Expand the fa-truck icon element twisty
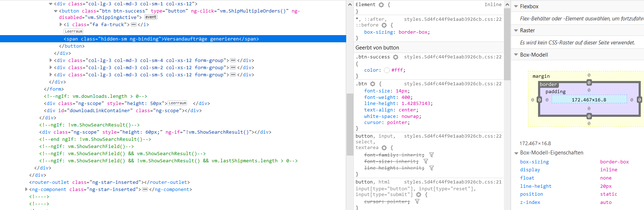Screen dimensions: 644x210 pyautogui.click(x=61, y=24)
